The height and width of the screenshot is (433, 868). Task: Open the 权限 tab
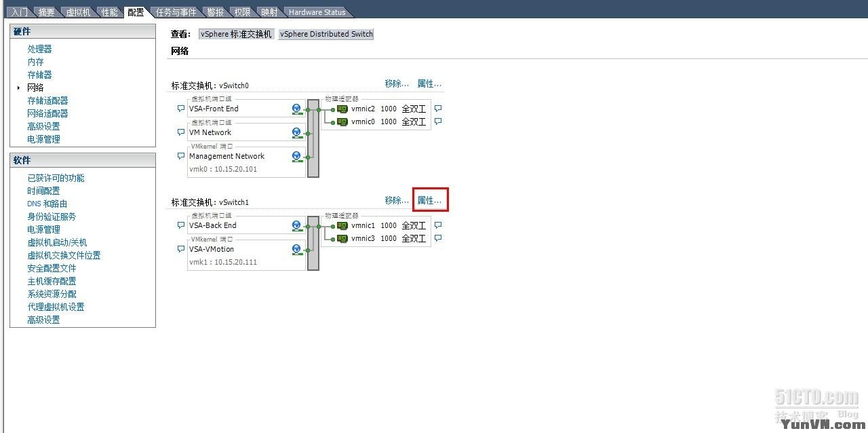[x=242, y=12]
